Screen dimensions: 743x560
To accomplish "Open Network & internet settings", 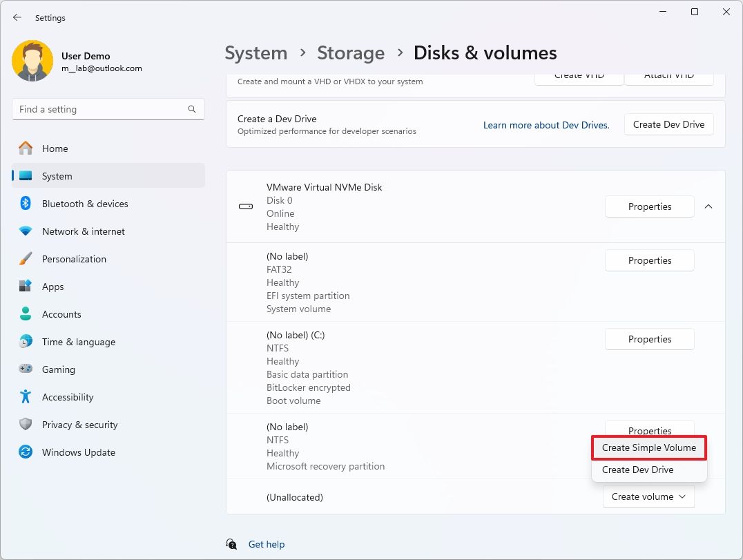I will click(x=83, y=231).
